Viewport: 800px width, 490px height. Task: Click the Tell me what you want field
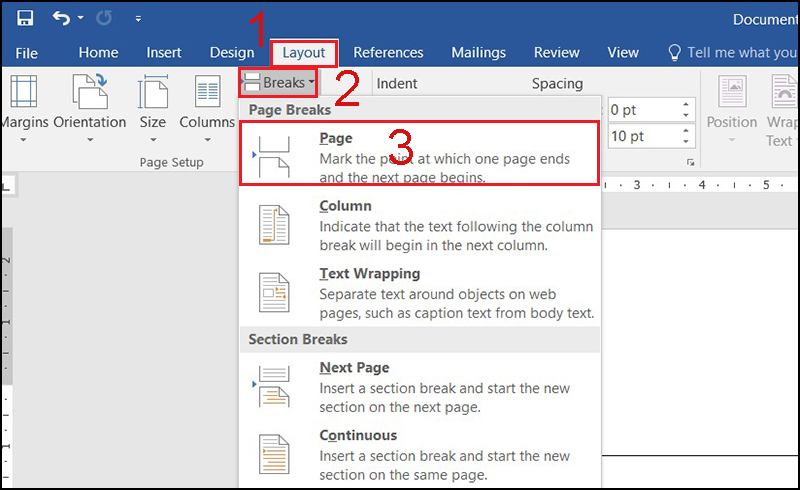coord(733,53)
